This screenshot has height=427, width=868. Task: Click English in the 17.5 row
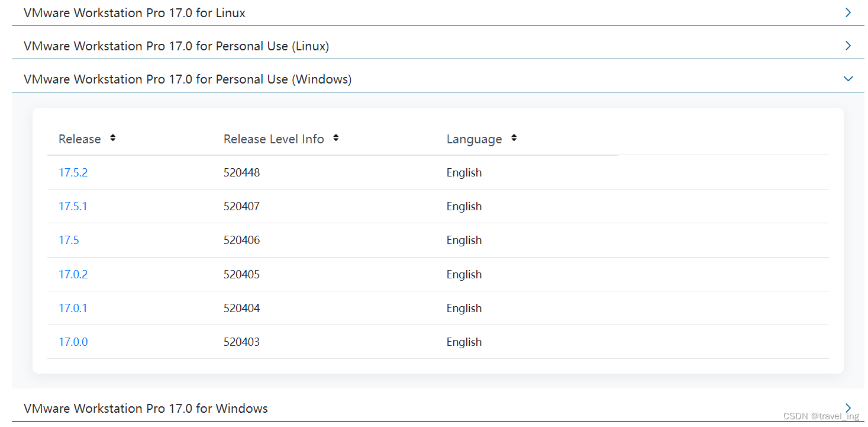464,240
